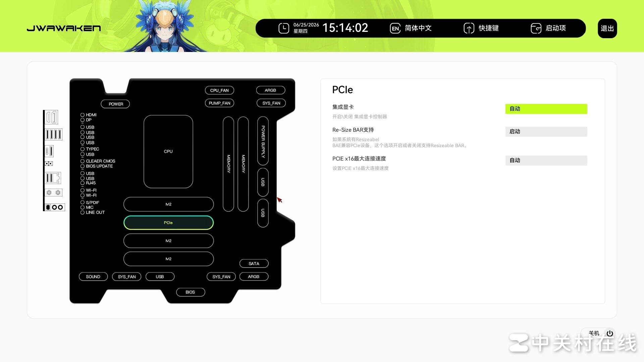Image resolution: width=644 pixels, height=362 pixels.
Task: Select the bottommost M2 slot
Action: pos(168,259)
